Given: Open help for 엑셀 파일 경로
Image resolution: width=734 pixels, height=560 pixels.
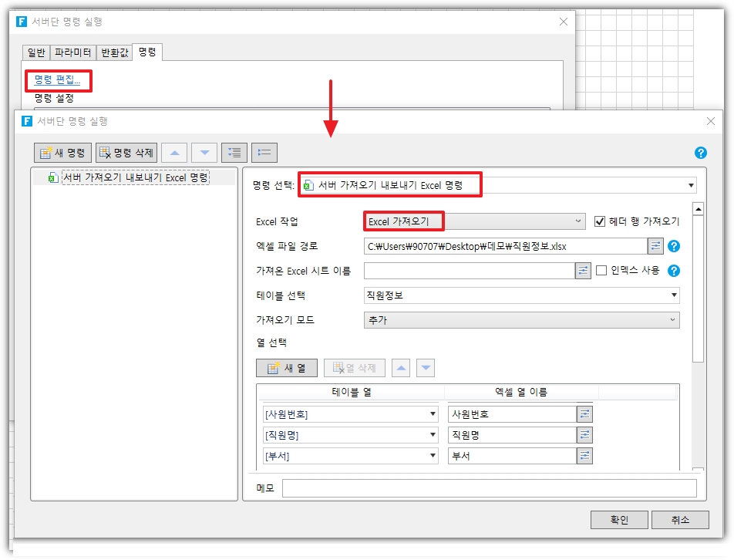Looking at the screenshot, I should click(674, 246).
